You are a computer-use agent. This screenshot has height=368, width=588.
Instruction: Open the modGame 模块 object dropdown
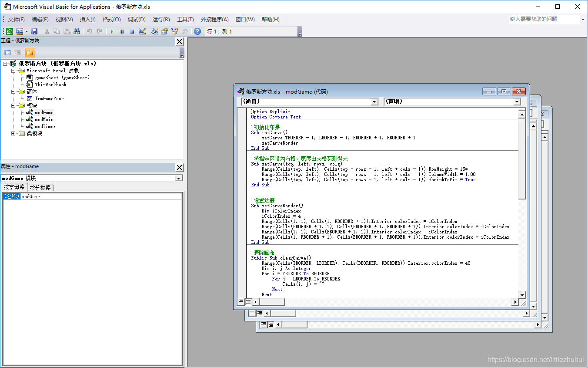point(179,178)
